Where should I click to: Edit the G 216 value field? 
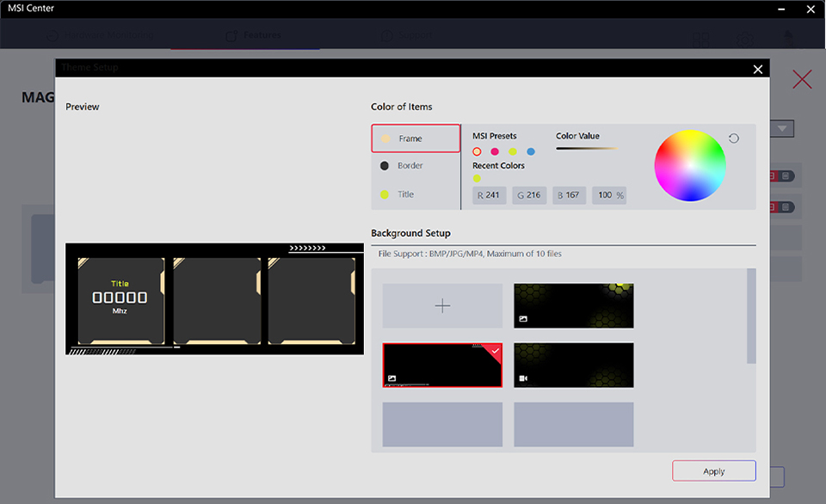point(529,195)
